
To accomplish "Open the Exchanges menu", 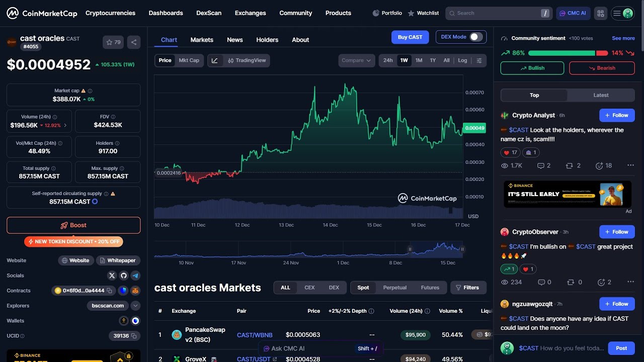I will (x=250, y=13).
